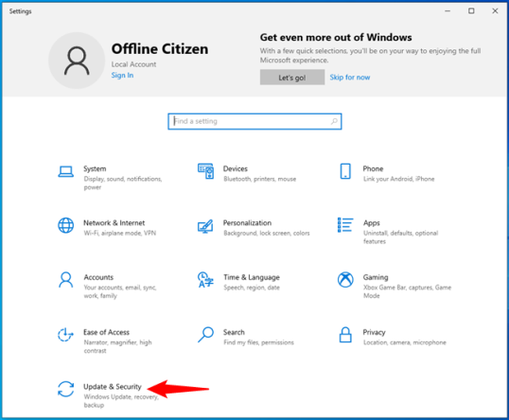Click 'Wi-Fi, airplane mode, VPN' description
Viewport: 509px width, 420px height.
120,233
